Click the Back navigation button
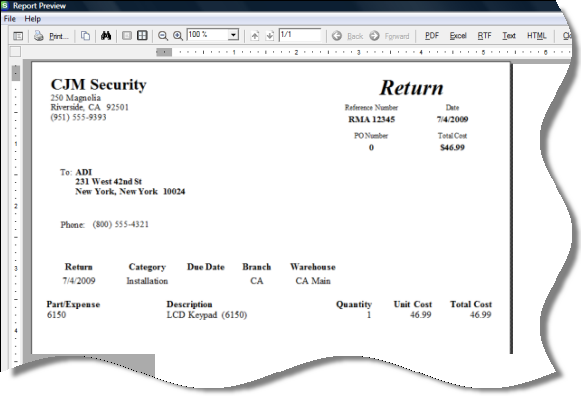581x396 pixels. pos(348,36)
